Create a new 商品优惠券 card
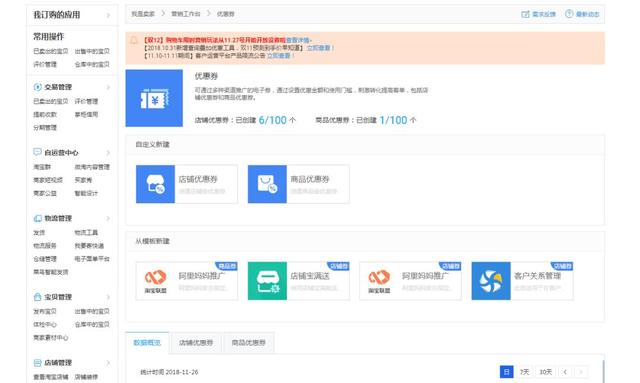Viewport: 640px width, 383px height. [x=299, y=184]
